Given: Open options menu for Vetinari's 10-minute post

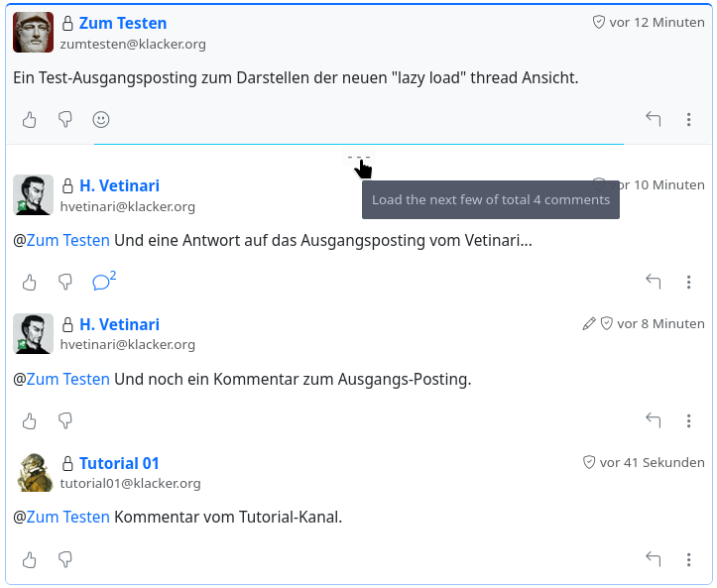Looking at the screenshot, I should pos(689,283).
